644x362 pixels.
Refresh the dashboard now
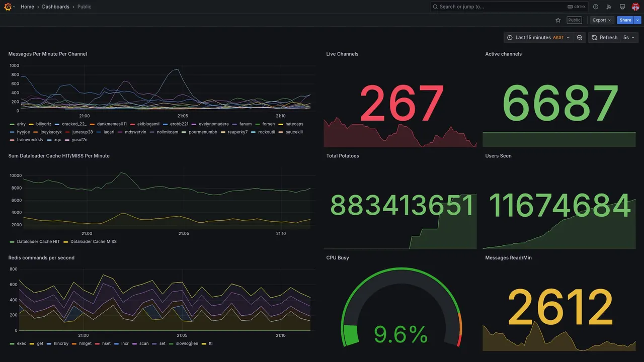click(604, 38)
